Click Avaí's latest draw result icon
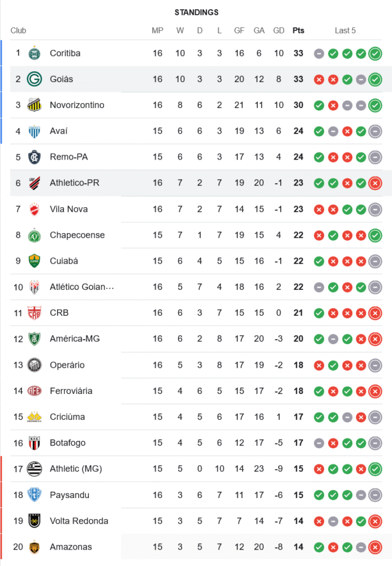This screenshot has width=392, height=566. (x=374, y=131)
